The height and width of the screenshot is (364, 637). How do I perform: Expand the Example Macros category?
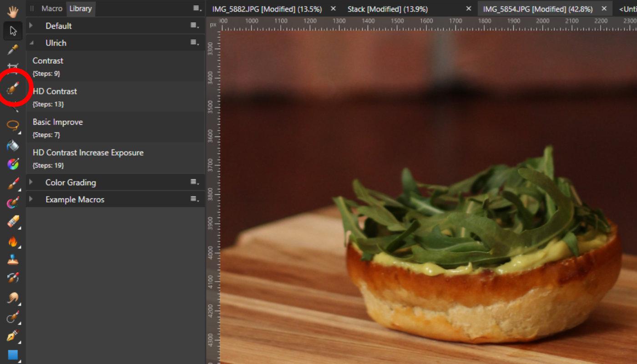click(x=31, y=199)
